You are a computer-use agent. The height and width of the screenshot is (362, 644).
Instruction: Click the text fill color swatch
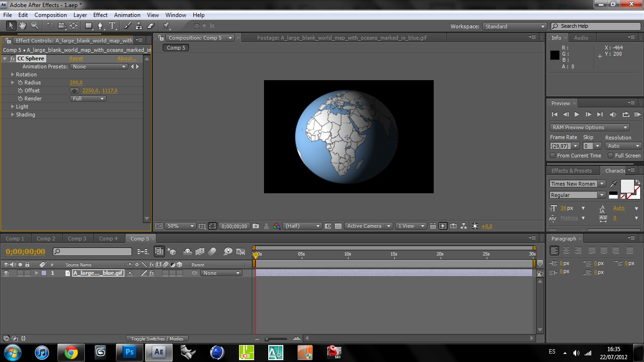[x=627, y=186]
